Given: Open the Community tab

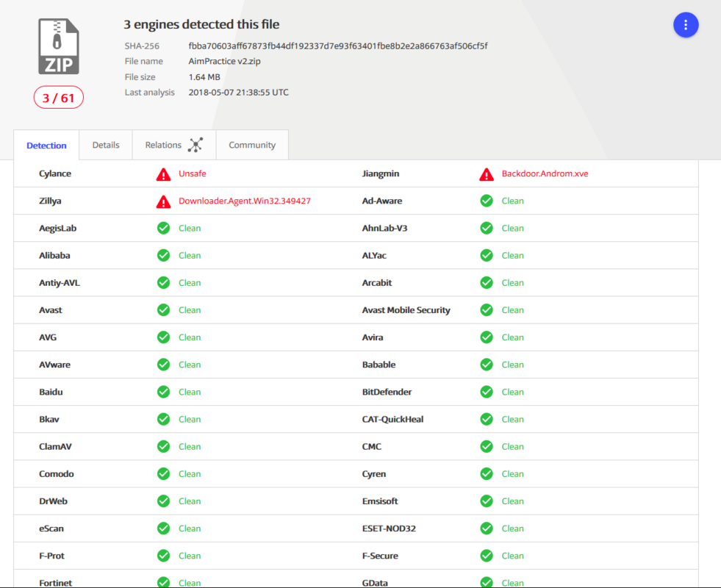Looking at the screenshot, I should click(x=252, y=145).
